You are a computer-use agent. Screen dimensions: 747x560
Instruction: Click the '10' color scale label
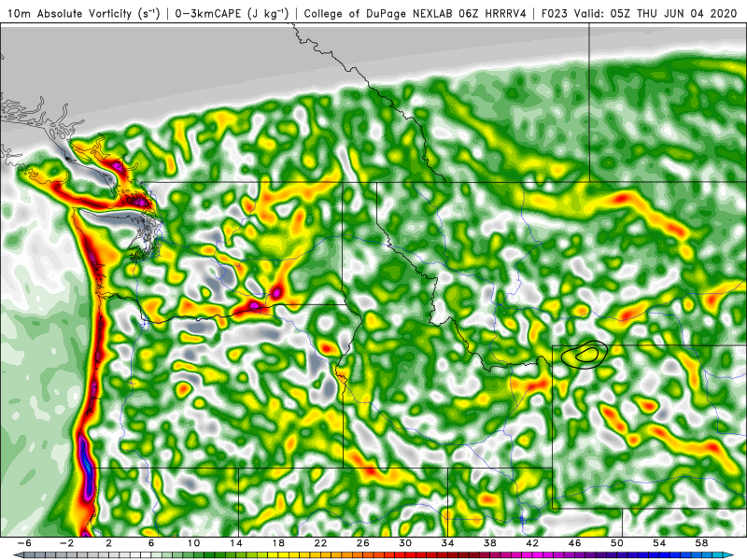coord(193,543)
